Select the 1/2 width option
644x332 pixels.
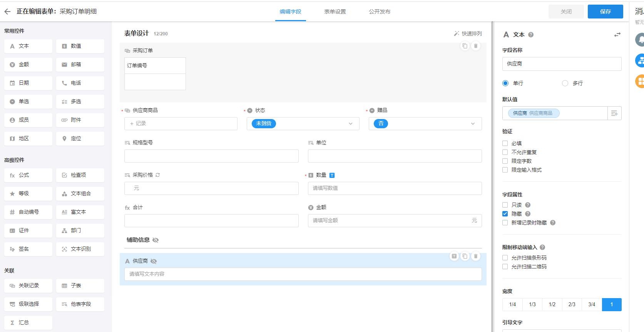pos(552,304)
